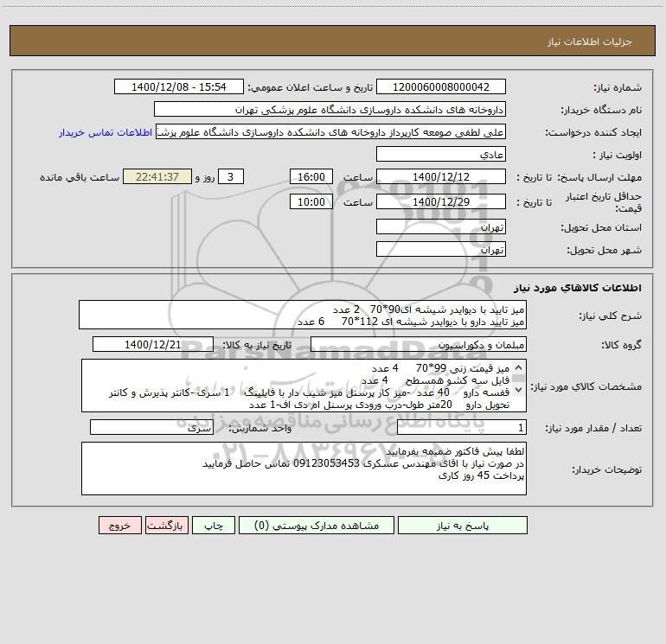
Task: Click the حداقل تاریخ اعتبار قیمت label
Action: [604, 202]
